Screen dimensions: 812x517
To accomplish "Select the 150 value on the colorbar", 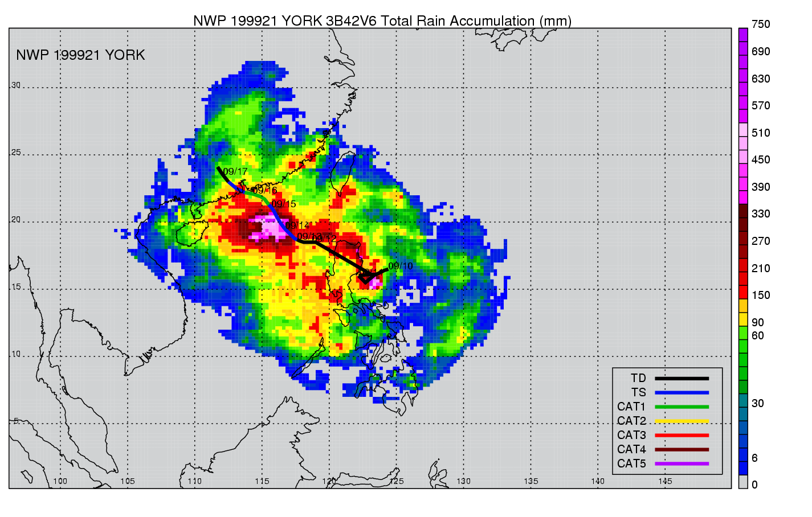I will click(761, 296).
